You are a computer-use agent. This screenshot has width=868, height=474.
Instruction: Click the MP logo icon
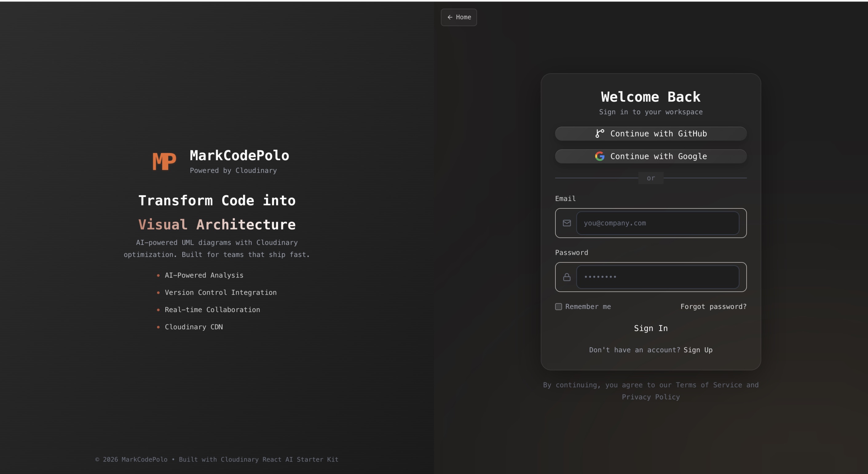pyautogui.click(x=164, y=161)
